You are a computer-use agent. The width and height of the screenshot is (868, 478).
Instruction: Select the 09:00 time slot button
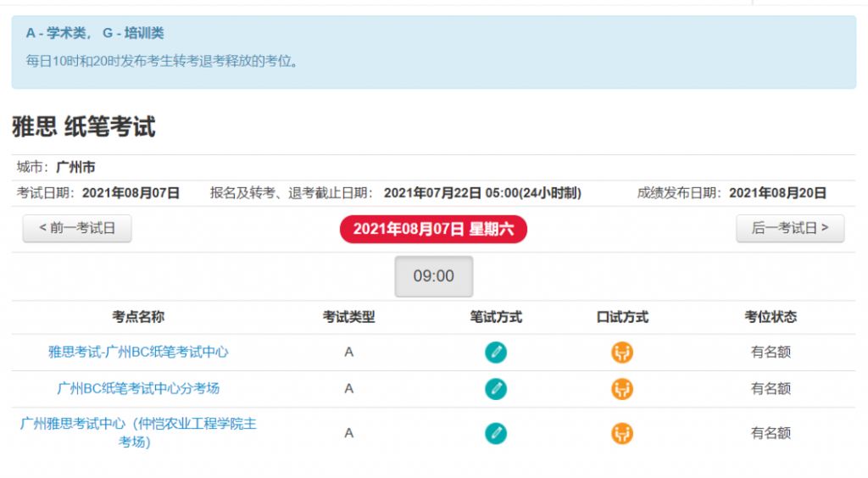[x=433, y=276]
